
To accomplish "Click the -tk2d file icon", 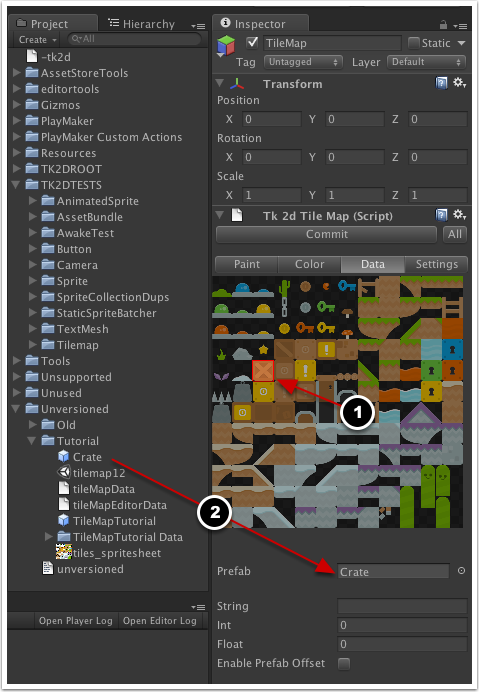I will click(32, 56).
